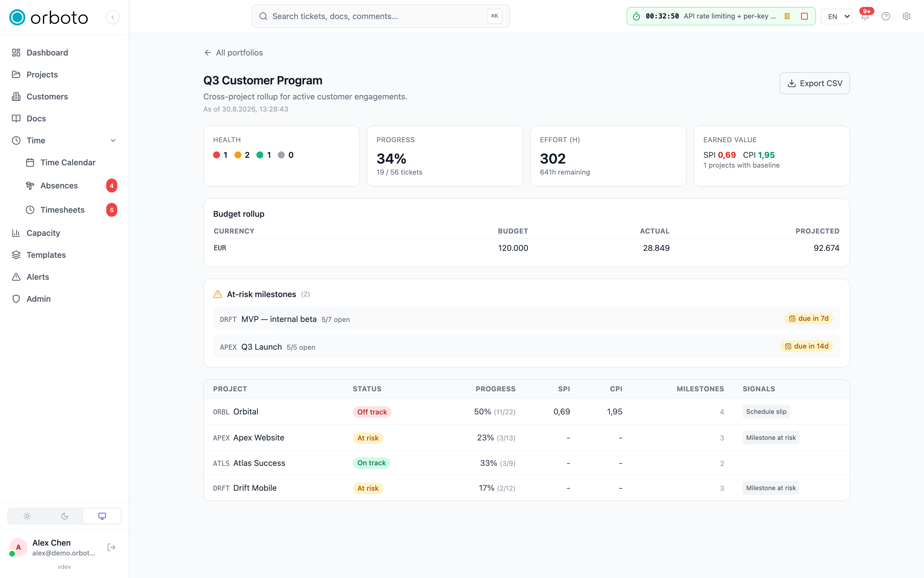Click the orboto logo icon

coord(17,17)
